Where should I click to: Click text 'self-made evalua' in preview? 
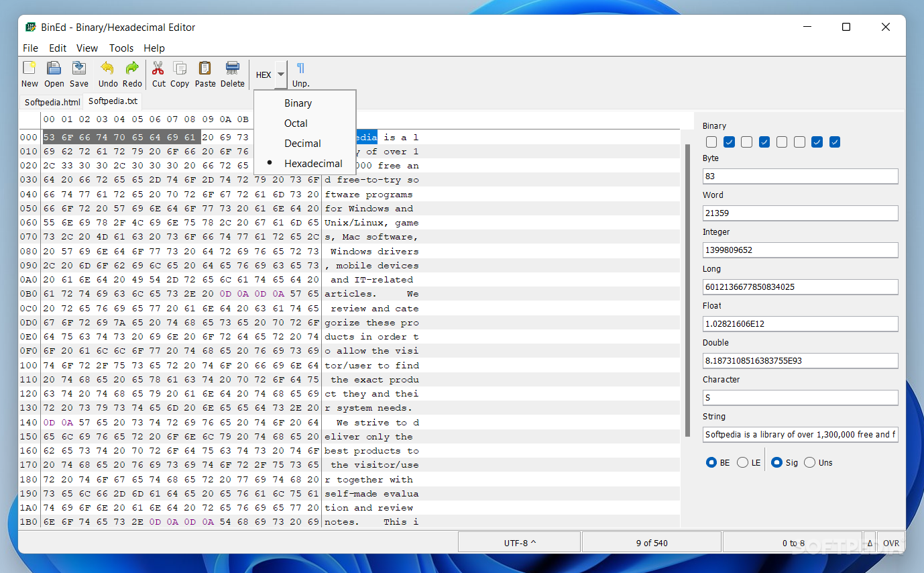(371, 494)
